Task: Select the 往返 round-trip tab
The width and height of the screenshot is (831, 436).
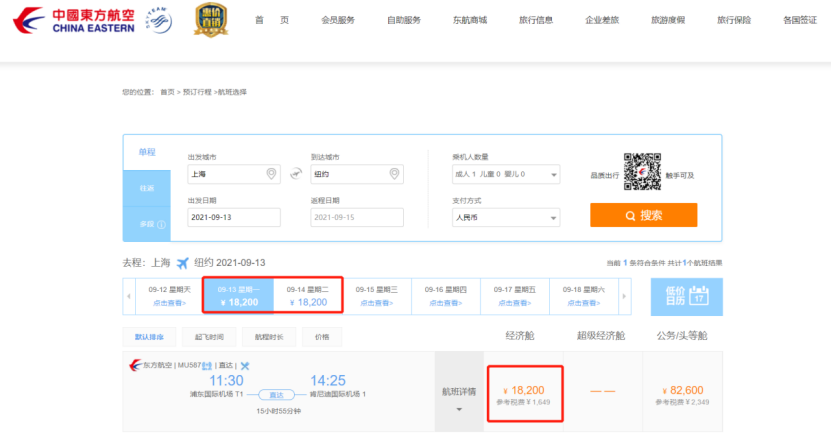Action: coord(147,188)
